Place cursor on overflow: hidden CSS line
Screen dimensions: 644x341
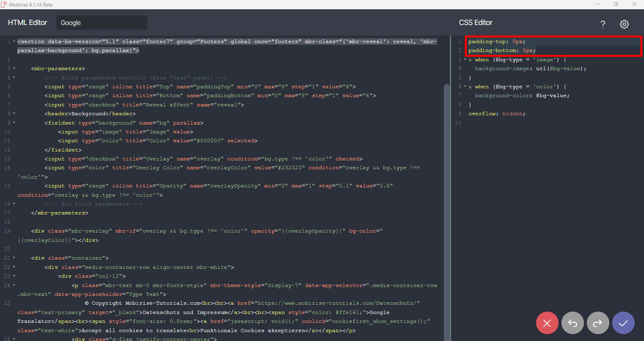tap(497, 114)
